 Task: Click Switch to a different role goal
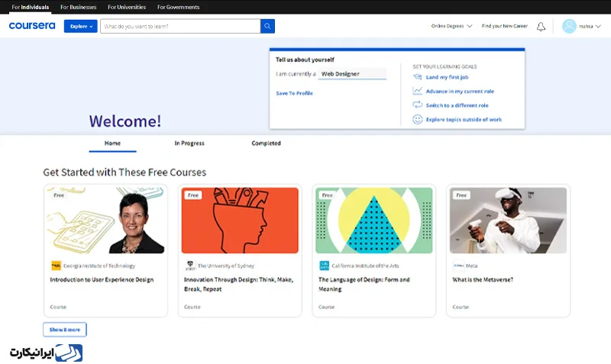click(x=457, y=105)
